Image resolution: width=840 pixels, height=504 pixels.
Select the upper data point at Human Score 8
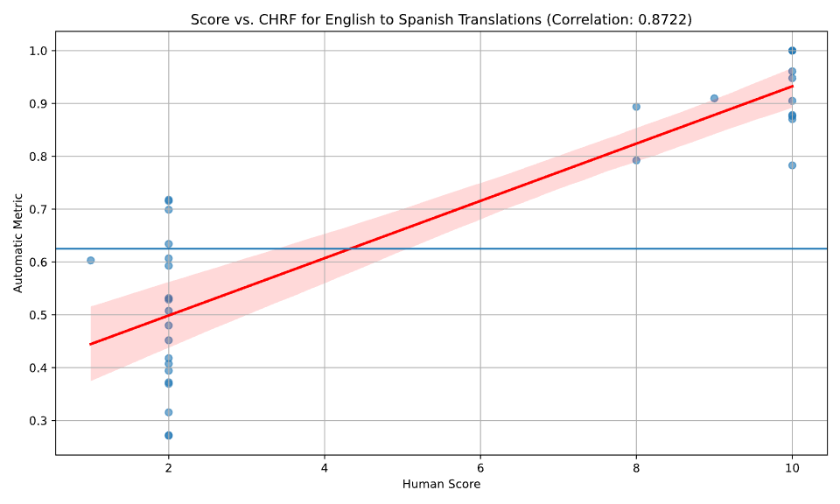click(x=636, y=107)
